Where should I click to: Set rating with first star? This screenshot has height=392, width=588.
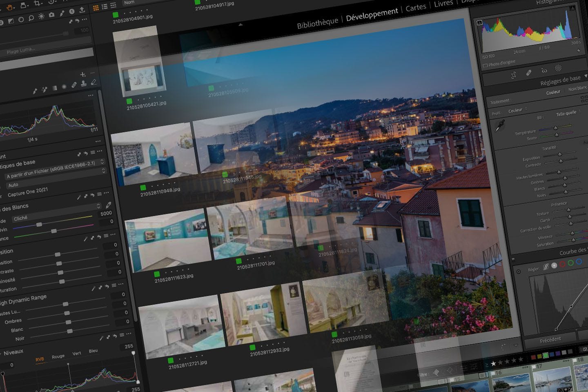click(x=493, y=363)
